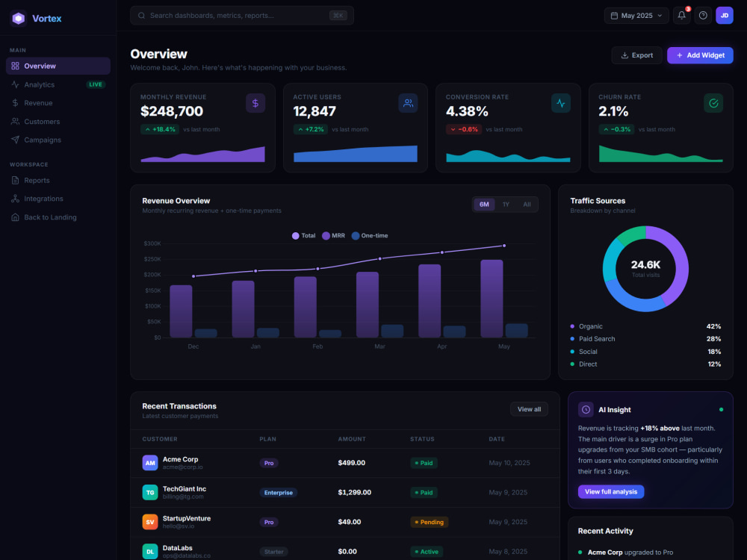Open Customers page in sidebar
747x560 pixels.
[58, 122]
